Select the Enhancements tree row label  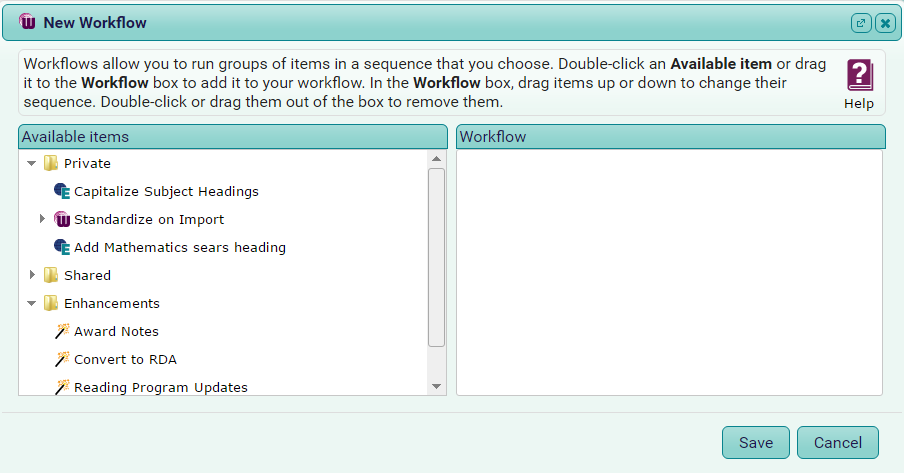pos(112,303)
